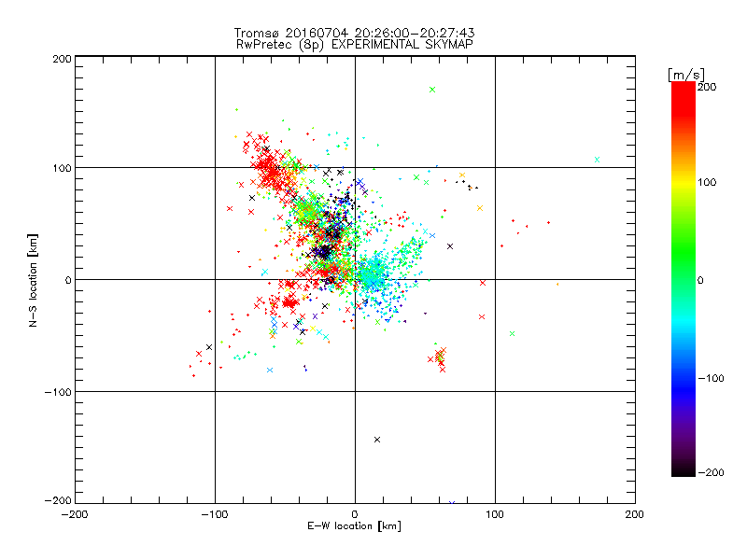747x560 pixels.
Task: Click the velocity color scale bar
Action: pyautogui.click(x=684, y=279)
